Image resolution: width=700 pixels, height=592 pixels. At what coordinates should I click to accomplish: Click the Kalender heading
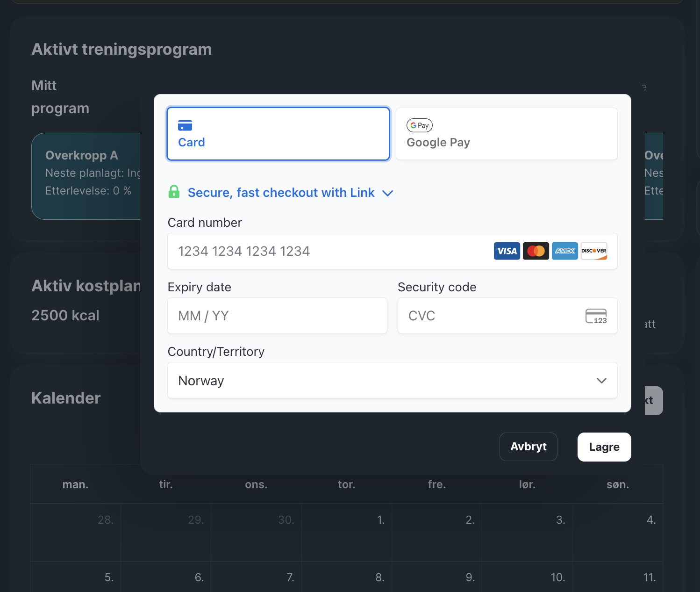(x=66, y=398)
